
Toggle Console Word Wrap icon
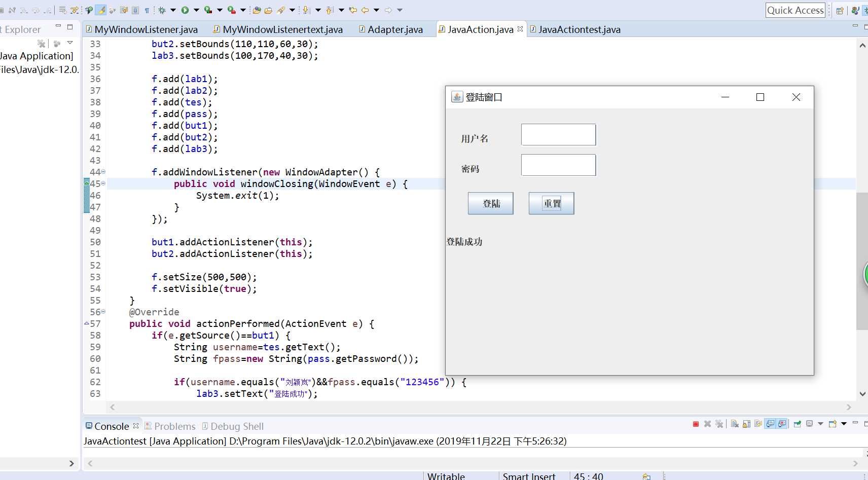pos(758,424)
